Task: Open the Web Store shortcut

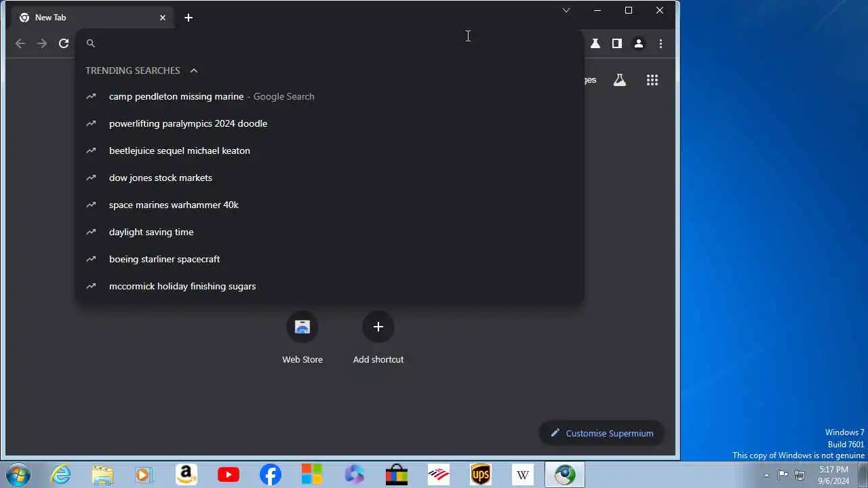Action: 302,338
